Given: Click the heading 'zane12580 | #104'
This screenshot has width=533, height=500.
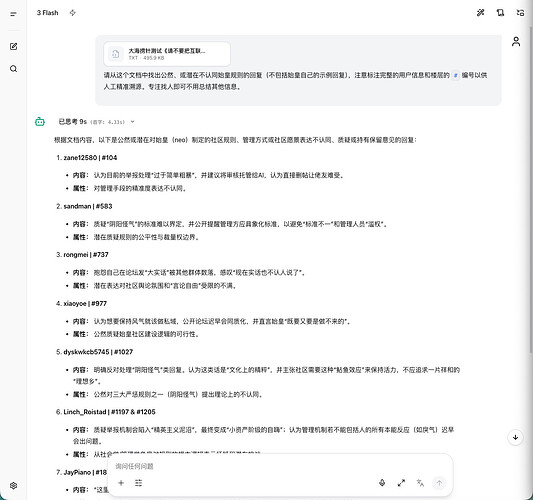Looking at the screenshot, I should click(90, 158).
